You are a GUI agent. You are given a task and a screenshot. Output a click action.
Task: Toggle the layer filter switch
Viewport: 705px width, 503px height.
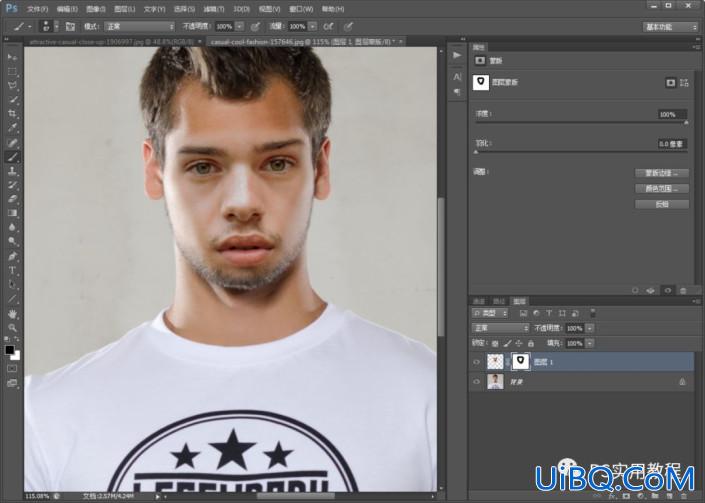coord(593,313)
